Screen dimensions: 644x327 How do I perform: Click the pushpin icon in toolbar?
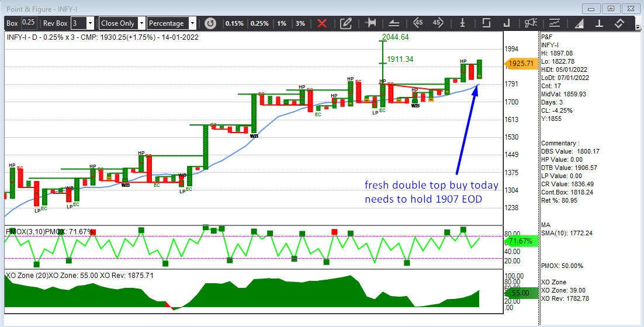(371, 23)
